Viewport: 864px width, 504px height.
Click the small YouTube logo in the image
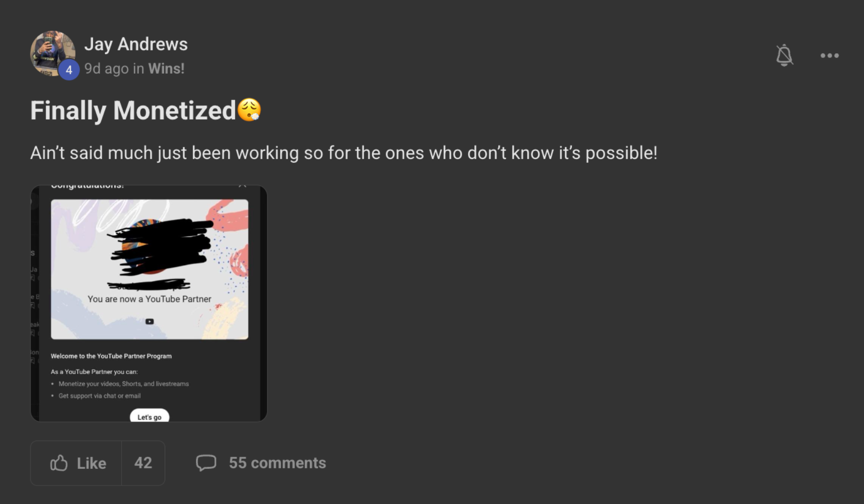click(x=149, y=321)
